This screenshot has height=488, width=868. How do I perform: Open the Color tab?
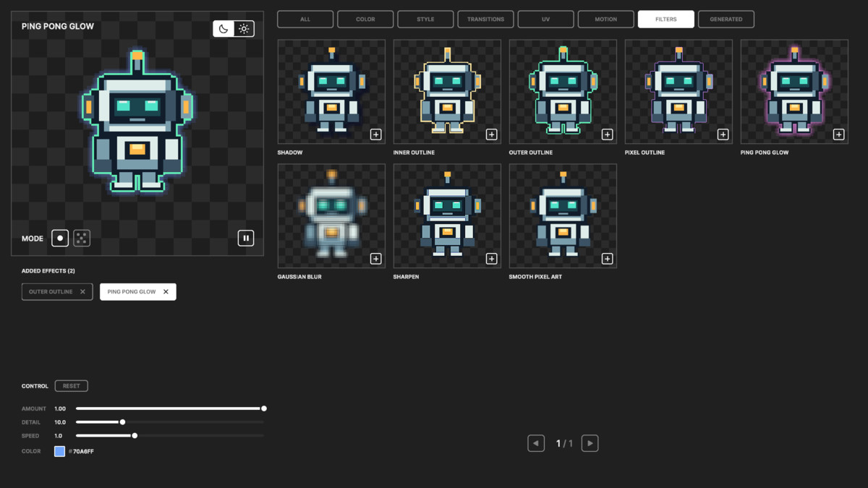[x=365, y=20]
